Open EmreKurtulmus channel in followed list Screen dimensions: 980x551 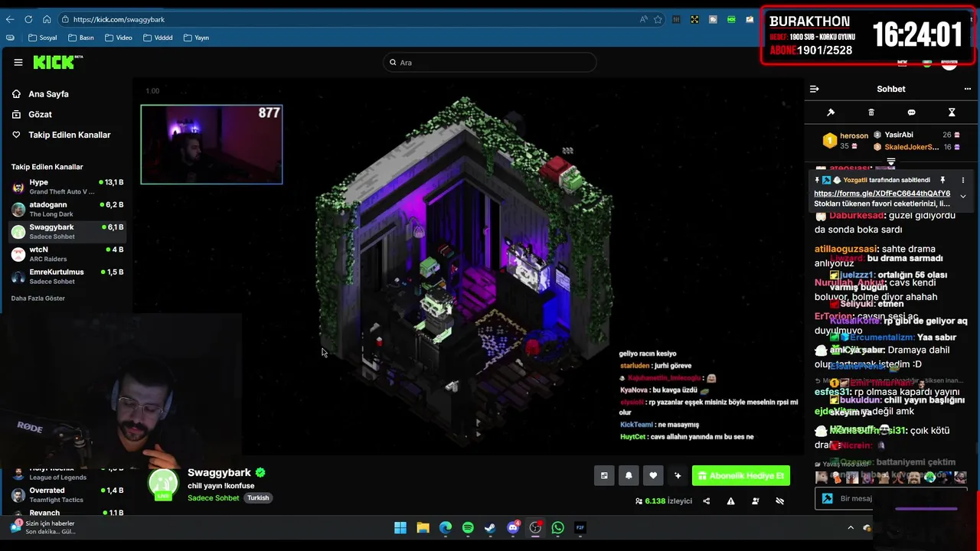67,276
